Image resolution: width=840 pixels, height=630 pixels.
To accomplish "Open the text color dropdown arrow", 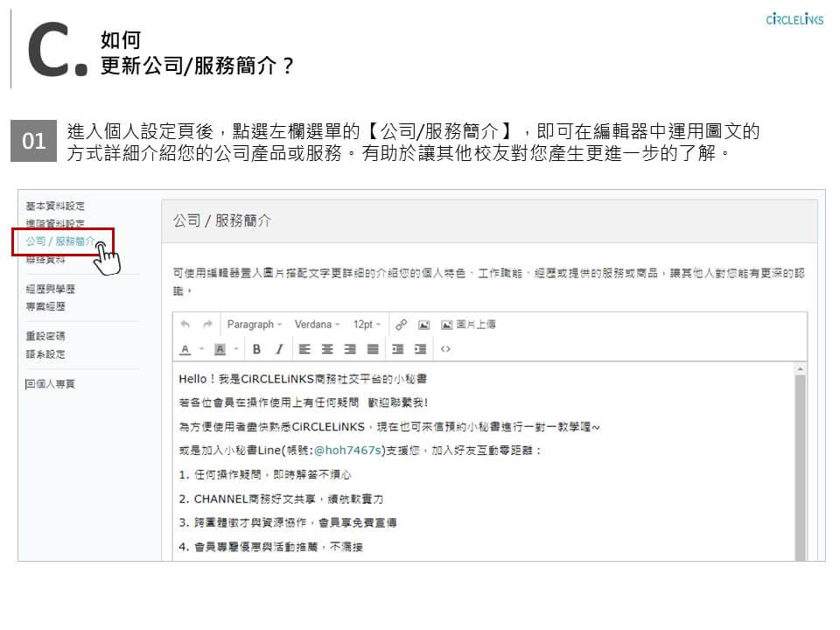I will coord(202,349).
